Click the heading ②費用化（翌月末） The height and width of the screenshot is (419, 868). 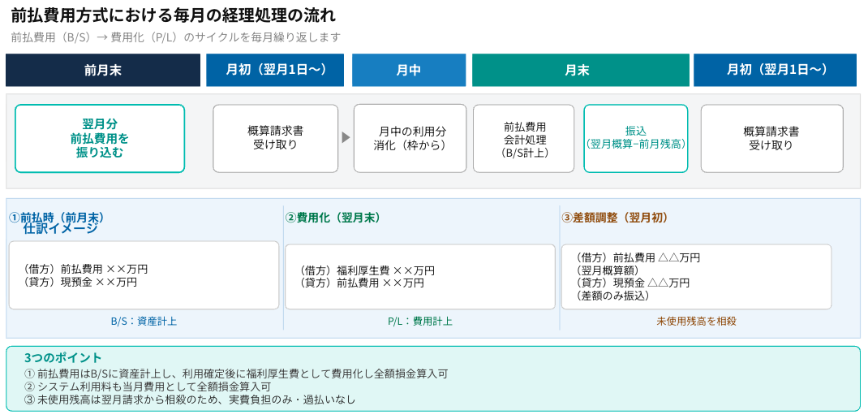click(x=333, y=218)
